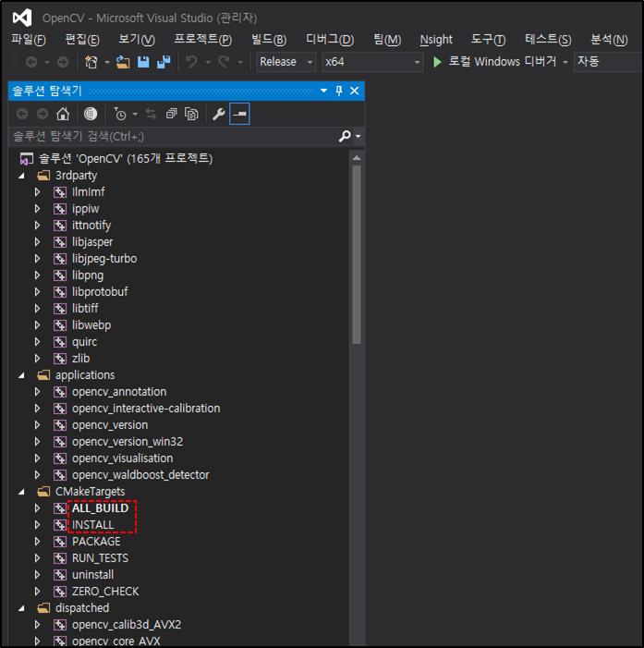The image size is (644, 648).
Task: Click the Visual Studio logo icon
Action: [22, 18]
